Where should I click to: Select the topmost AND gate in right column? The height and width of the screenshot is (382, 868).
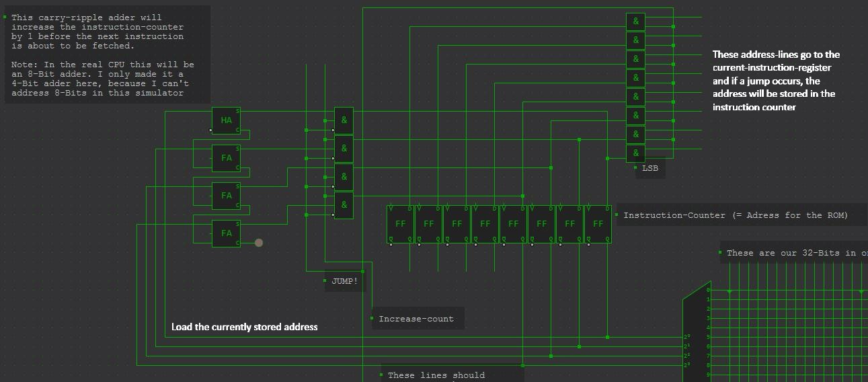(635, 22)
